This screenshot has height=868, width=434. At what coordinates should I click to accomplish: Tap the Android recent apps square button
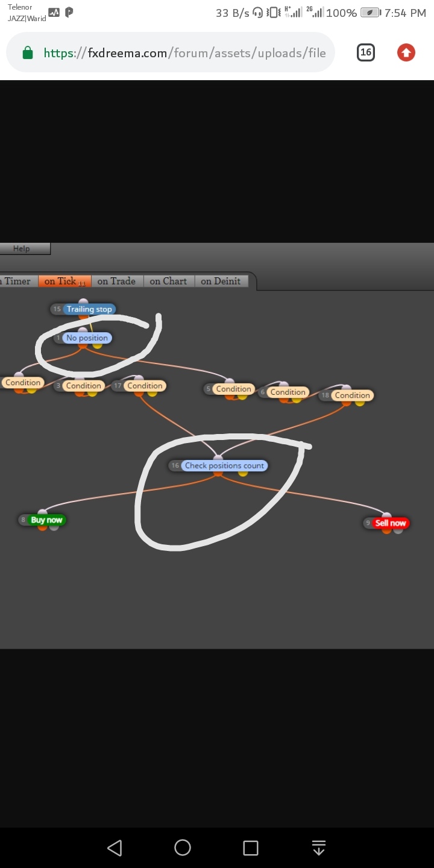(x=251, y=848)
